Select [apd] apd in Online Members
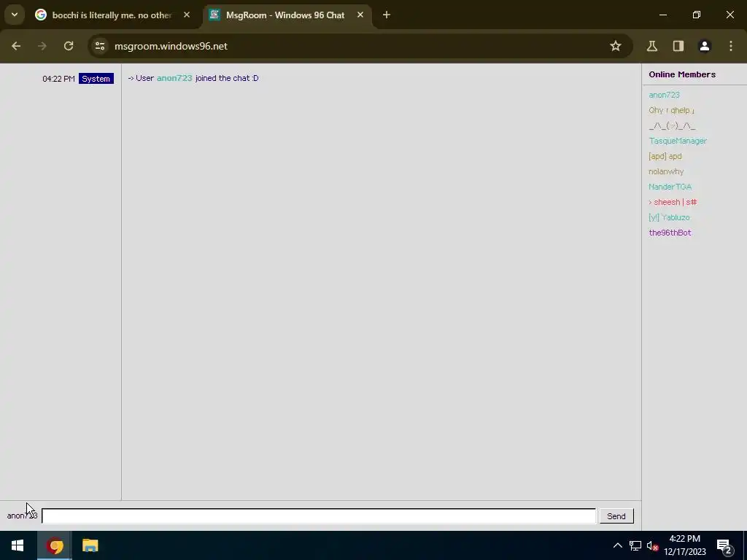 [x=665, y=156]
